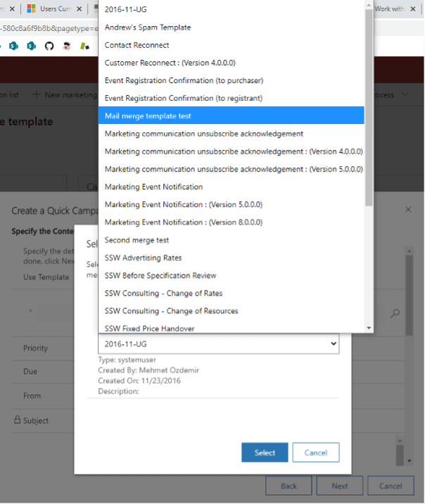This screenshot has width=425, height=504.
Task: Go Back in the campaign wizard
Action: [x=288, y=486]
